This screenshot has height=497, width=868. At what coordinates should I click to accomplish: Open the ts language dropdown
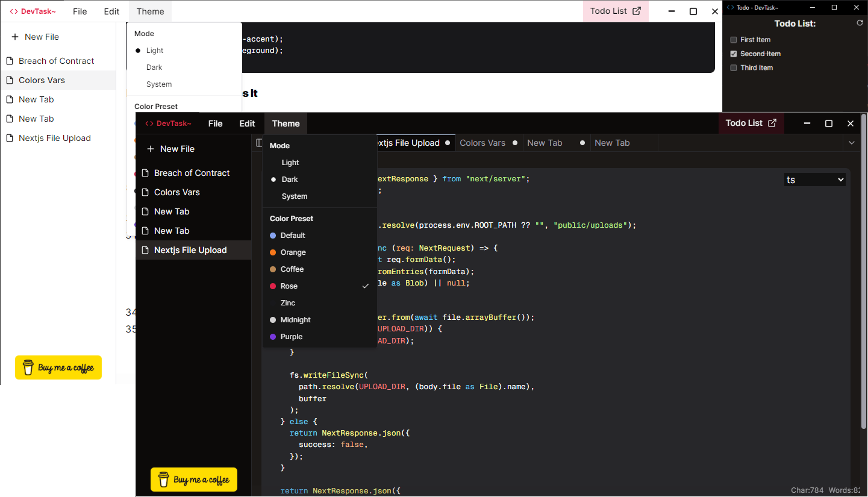click(x=815, y=180)
